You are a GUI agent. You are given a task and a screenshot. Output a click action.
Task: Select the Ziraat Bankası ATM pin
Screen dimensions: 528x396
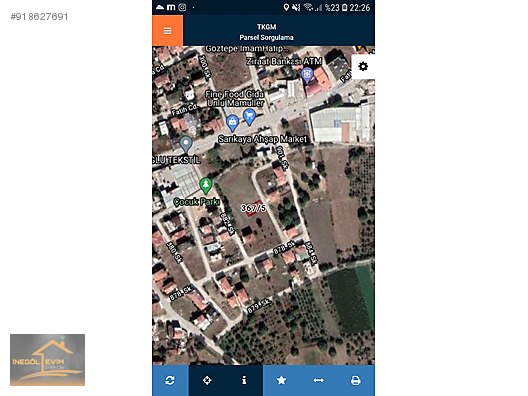click(307, 75)
